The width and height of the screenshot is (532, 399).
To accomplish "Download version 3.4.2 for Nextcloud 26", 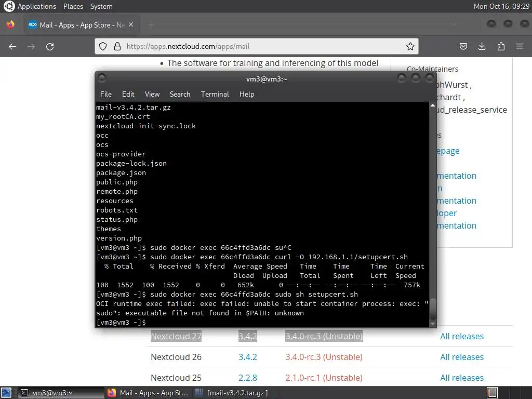I will (x=248, y=357).
